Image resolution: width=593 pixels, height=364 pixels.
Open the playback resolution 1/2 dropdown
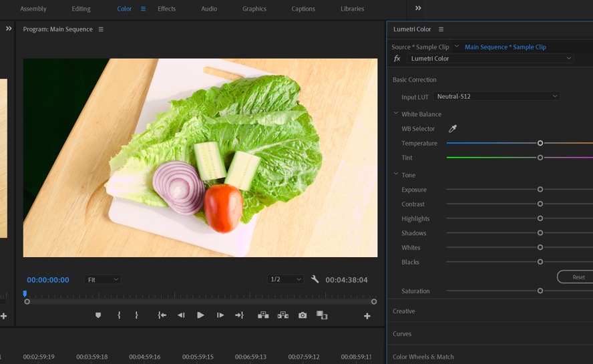click(x=285, y=279)
